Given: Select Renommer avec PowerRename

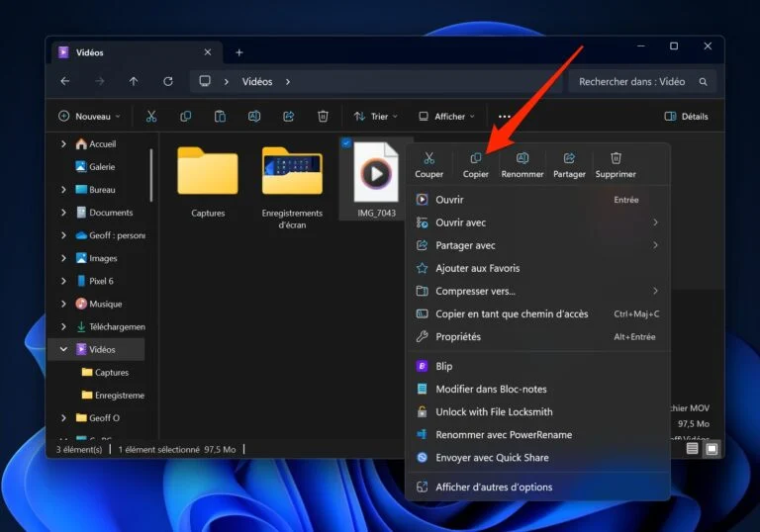Looking at the screenshot, I should 504,435.
